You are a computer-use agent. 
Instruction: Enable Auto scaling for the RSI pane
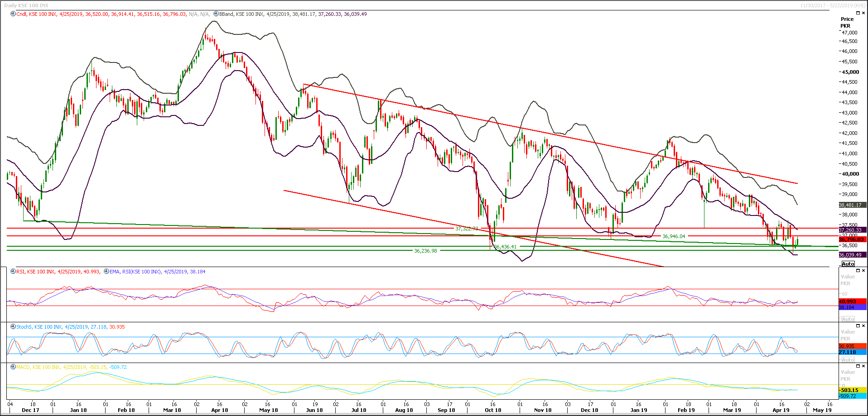(848, 318)
